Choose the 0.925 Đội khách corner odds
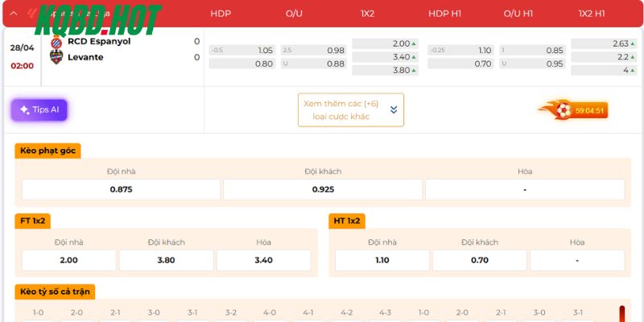Screen dimensions: 644x322 coord(322,190)
